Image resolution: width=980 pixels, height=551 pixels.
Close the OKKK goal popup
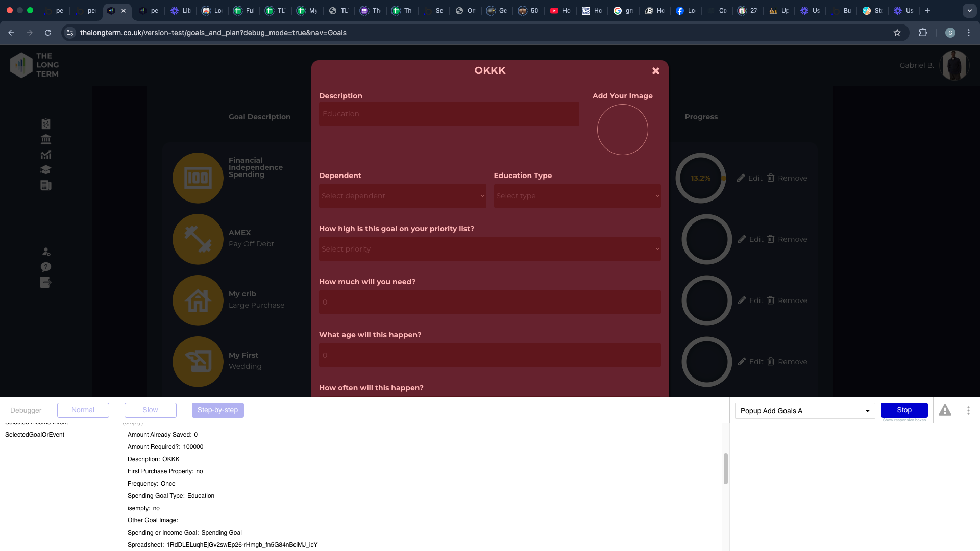tap(656, 71)
